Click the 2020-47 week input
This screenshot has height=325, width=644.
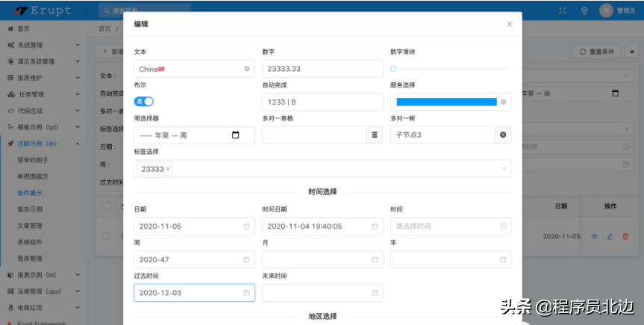(x=194, y=259)
